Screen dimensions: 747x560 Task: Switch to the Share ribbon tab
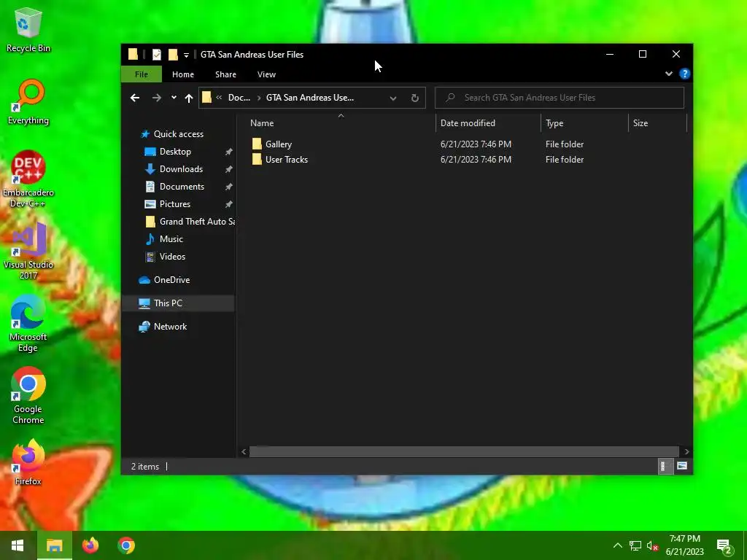coord(226,74)
